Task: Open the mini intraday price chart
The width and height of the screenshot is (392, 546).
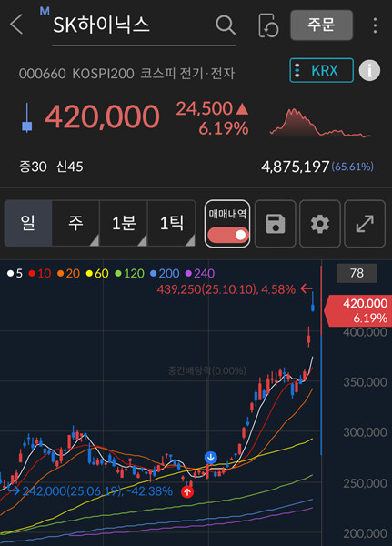Action: point(320,123)
